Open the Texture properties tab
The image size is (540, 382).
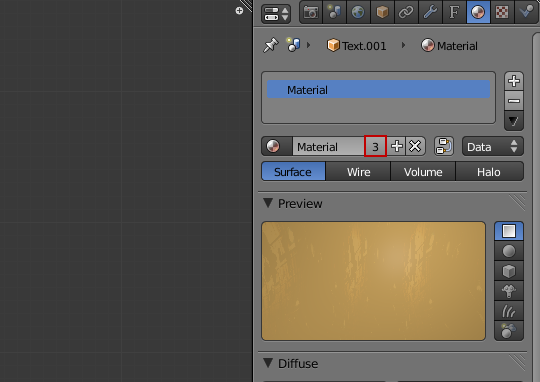(502, 12)
